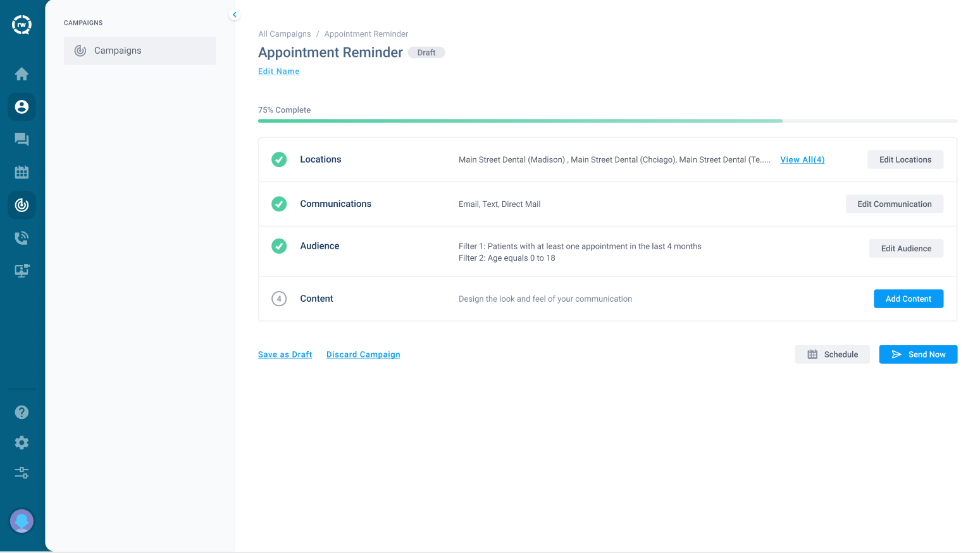
Task: Open the View All(4) locations link
Action: coord(802,159)
